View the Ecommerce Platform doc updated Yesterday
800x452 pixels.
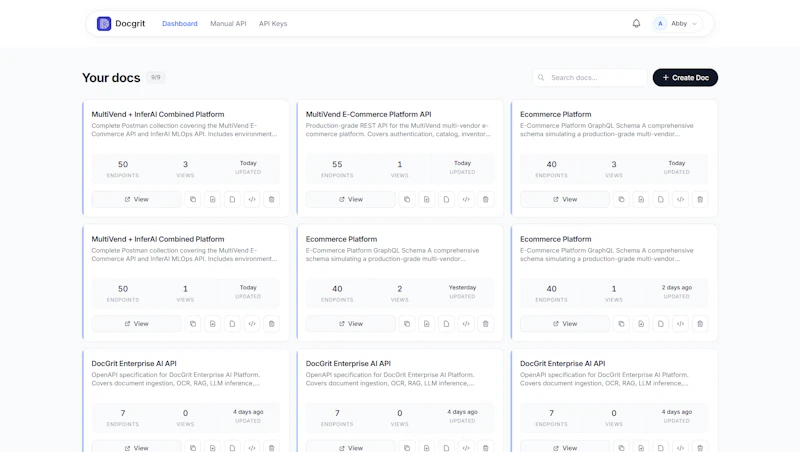click(x=351, y=324)
